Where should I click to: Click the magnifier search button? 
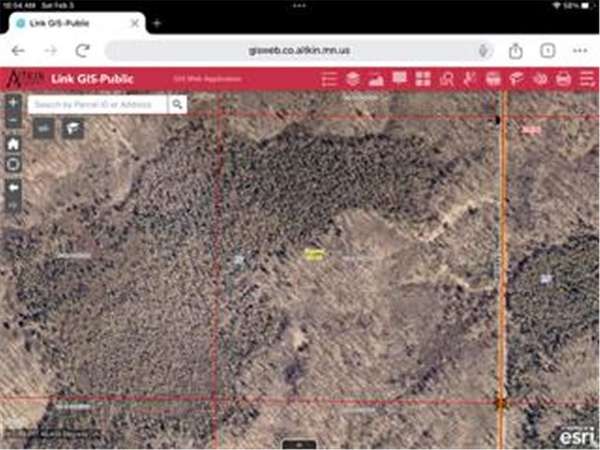click(x=177, y=103)
